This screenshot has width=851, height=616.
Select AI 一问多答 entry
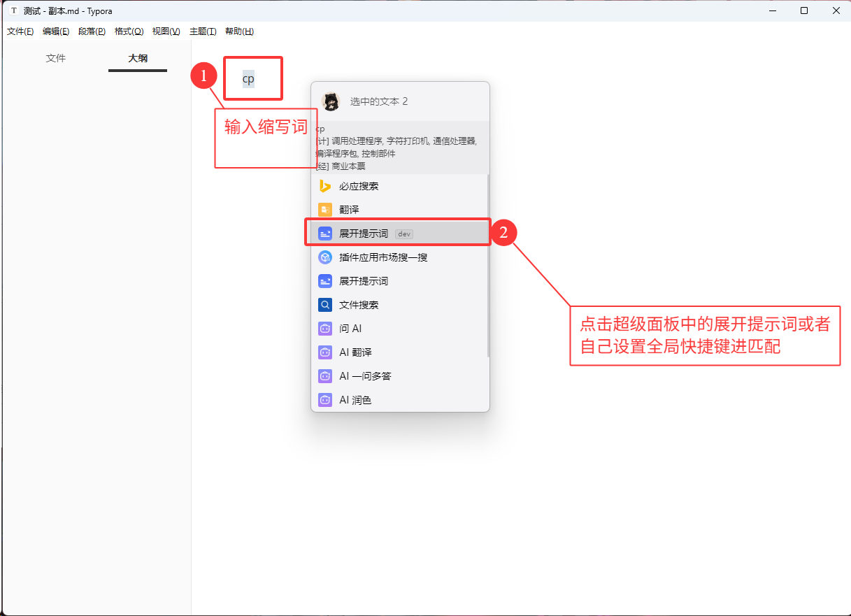pyautogui.click(x=399, y=376)
